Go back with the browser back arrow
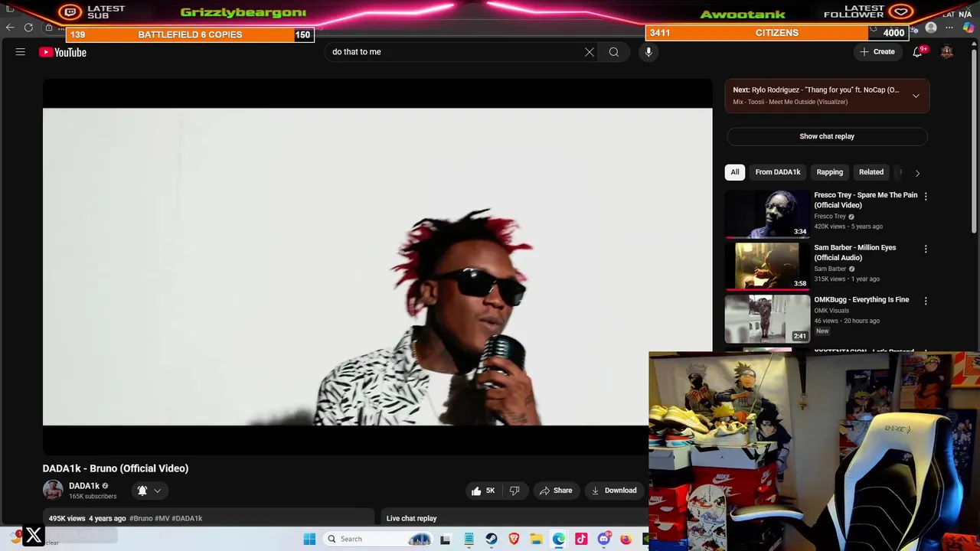980x551 pixels. [x=10, y=28]
